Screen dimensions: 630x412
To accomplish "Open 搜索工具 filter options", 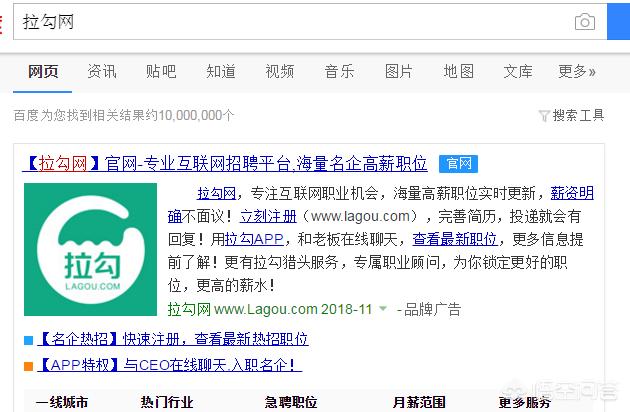I will [x=578, y=115].
